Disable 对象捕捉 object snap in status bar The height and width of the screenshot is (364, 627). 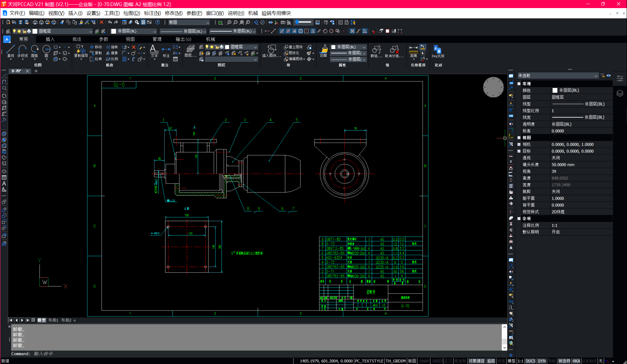(x=477, y=361)
